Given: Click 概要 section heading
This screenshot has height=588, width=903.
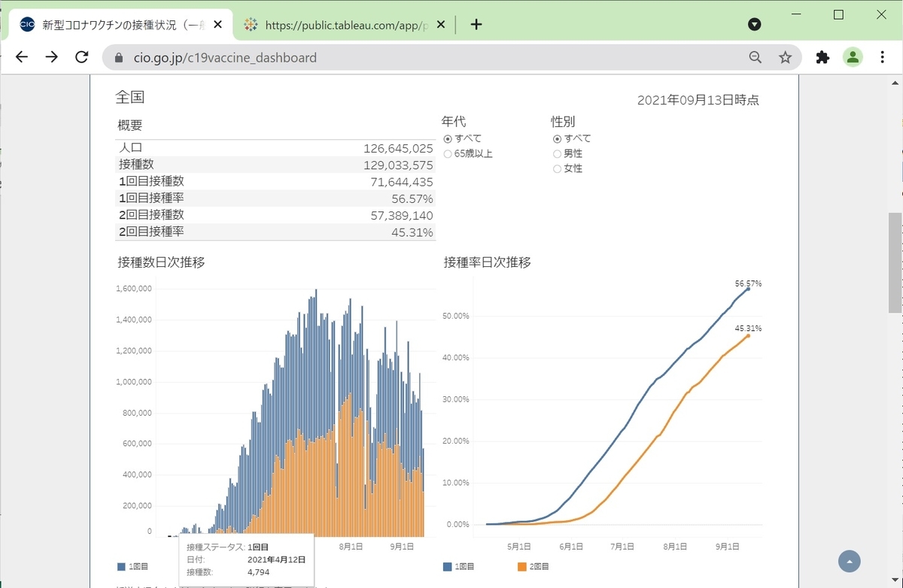Looking at the screenshot, I should [x=130, y=126].
